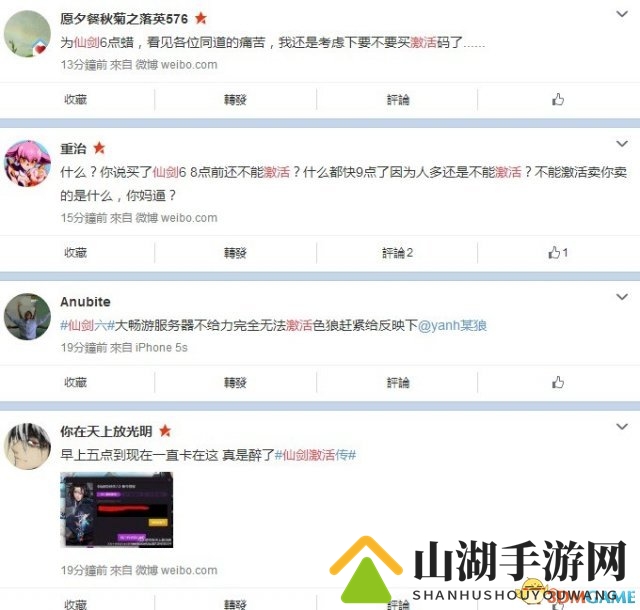
Task: Like the first post about 仙剑6点蜡
Action: click(x=558, y=99)
